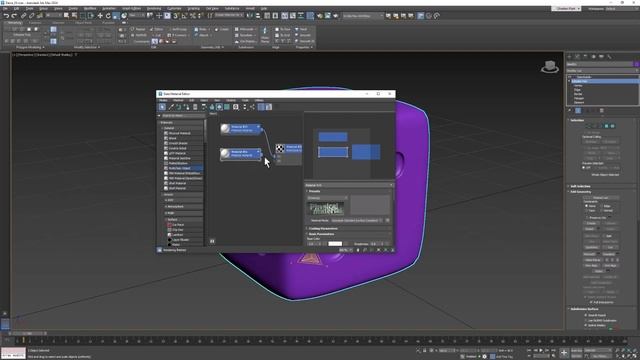Image resolution: width=640 pixels, height=360 pixels.
Task: Expand the Soft Selection rollout
Action: [x=580, y=186]
